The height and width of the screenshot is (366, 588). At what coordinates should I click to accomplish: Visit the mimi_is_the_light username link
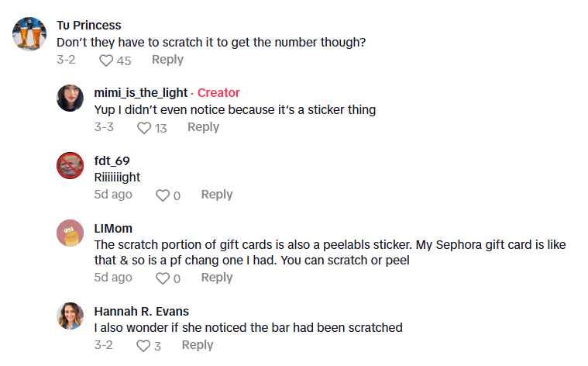click(141, 93)
